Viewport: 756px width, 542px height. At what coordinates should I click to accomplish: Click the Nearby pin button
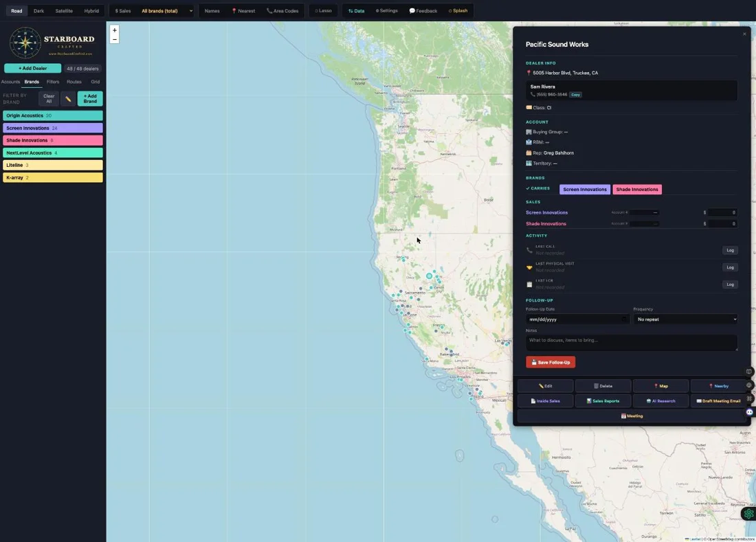pyautogui.click(x=718, y=386)
